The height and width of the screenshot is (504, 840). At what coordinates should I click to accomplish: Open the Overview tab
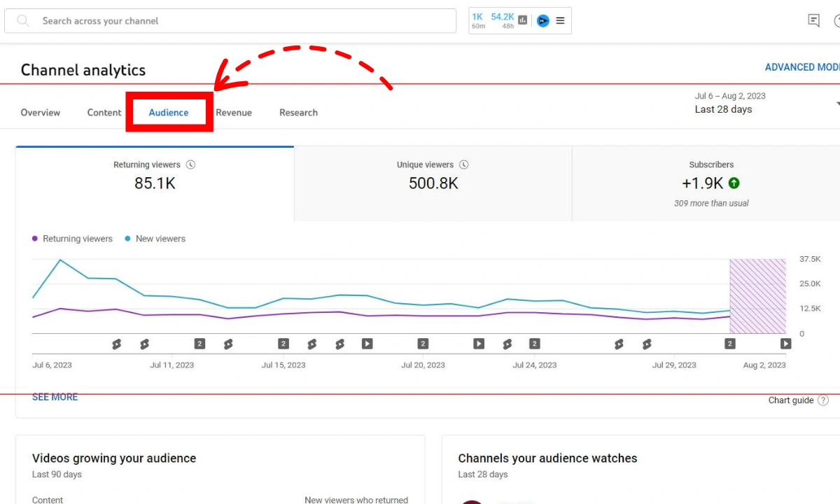(x=41, y=113)
